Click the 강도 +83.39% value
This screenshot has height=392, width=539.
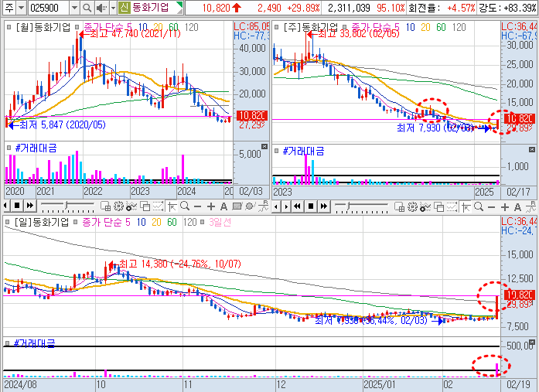tap(521, 8)
